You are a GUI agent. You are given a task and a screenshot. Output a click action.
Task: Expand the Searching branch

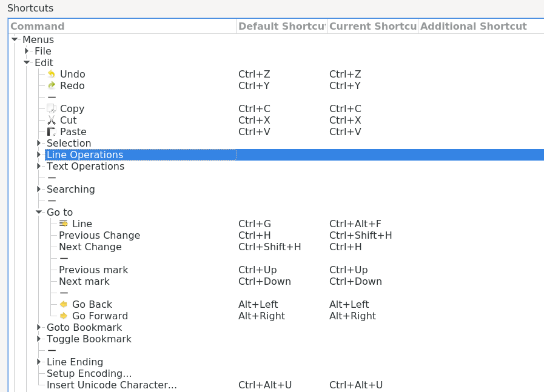(38, 189)
